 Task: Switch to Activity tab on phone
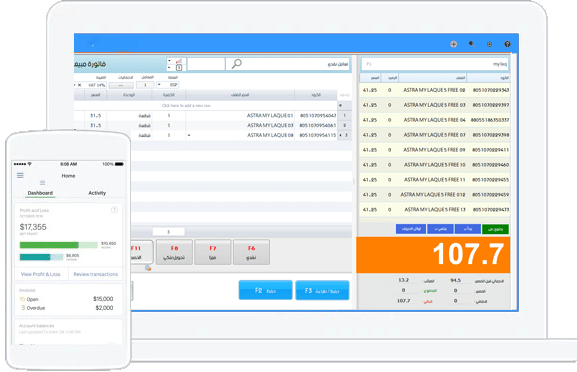[x=97, y=193]
